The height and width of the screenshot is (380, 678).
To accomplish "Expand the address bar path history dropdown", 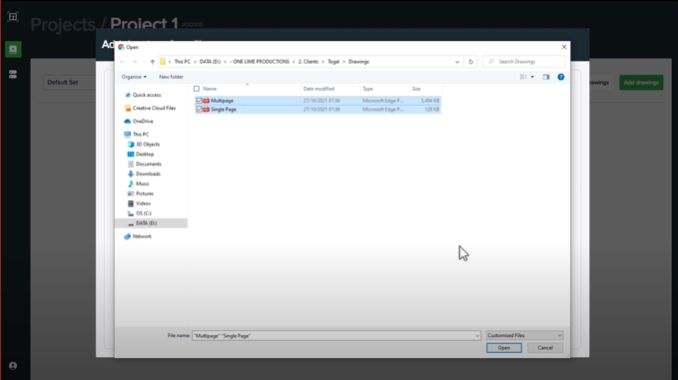I will tap(457, 62).
